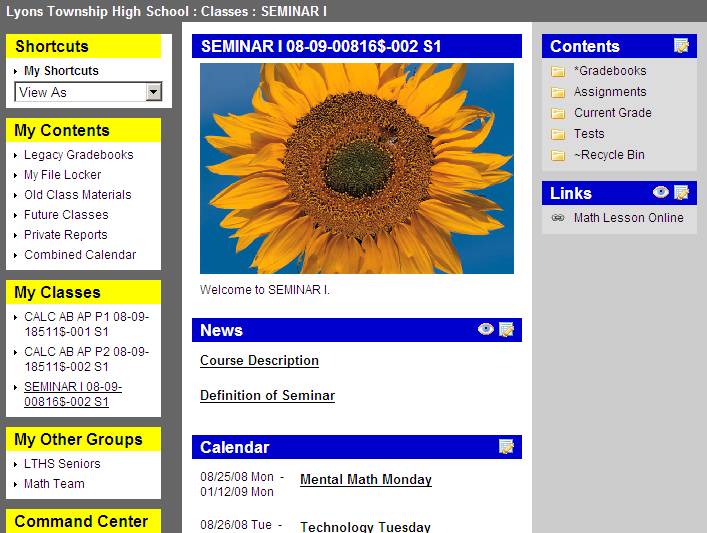The image size is (707, 533).
Task: Open Tests in Contents
Action: (589, 133)
